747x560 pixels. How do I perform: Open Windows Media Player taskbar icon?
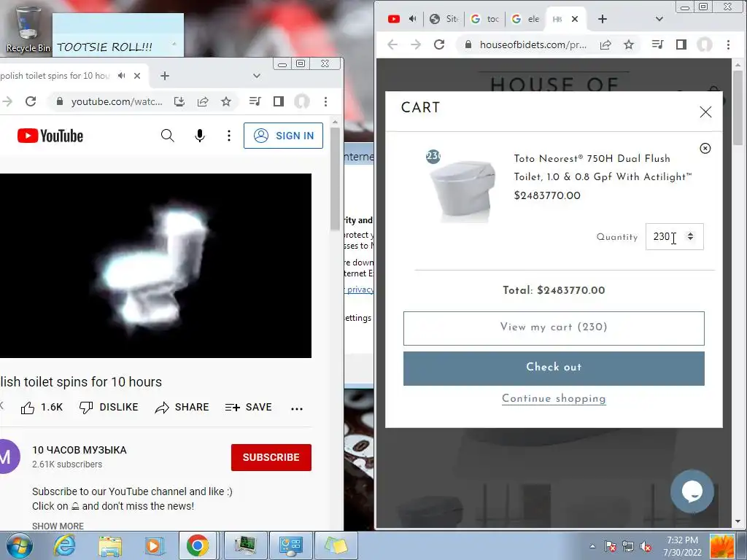(x=153, y=545)
